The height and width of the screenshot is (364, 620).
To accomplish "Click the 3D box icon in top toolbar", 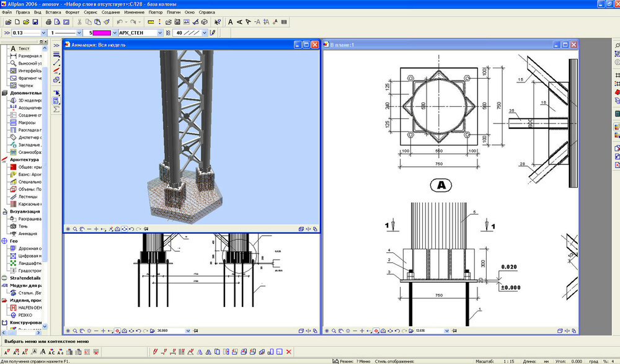I will tap(203, 22).
